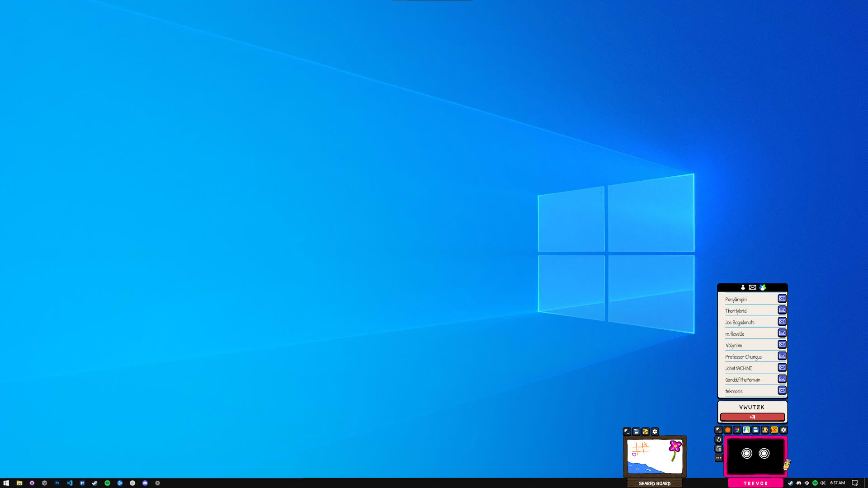
Task: Click the pencil character on the canvas edge
Action: click(787, 465)
